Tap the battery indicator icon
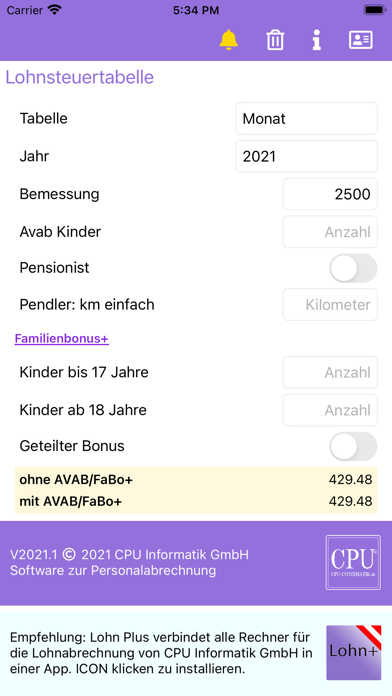The image size is (392, 696). (375, 10)
